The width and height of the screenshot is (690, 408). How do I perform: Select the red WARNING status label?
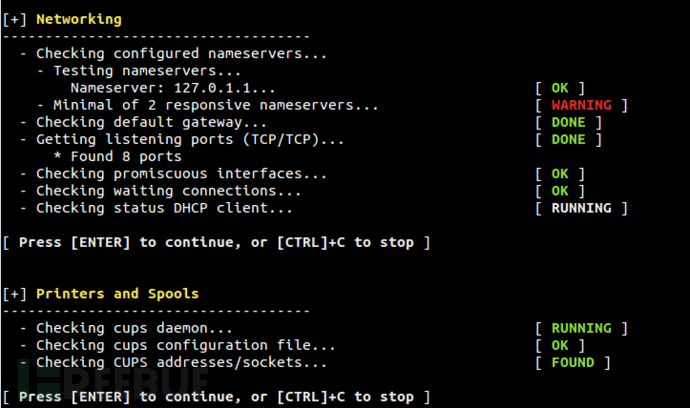pos(581,105)
